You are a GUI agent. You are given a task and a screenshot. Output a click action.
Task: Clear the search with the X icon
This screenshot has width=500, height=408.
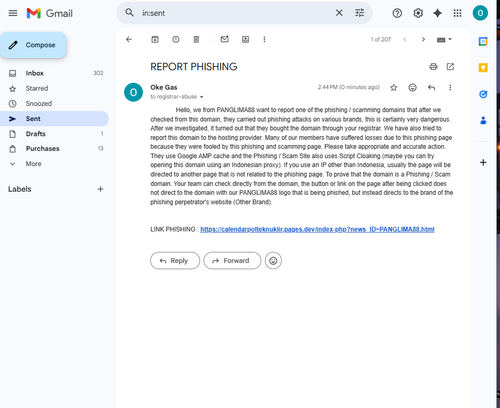(x=339, y=13)
